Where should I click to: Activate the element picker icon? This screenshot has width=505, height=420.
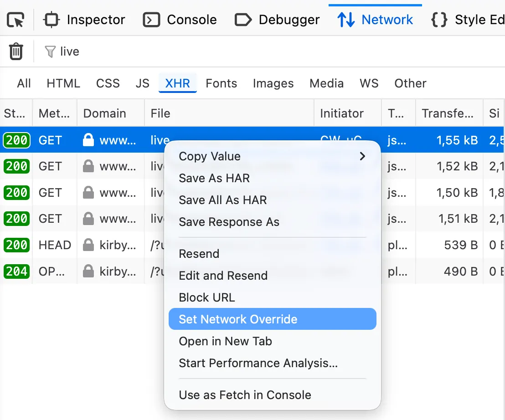(x=15, y=20)
